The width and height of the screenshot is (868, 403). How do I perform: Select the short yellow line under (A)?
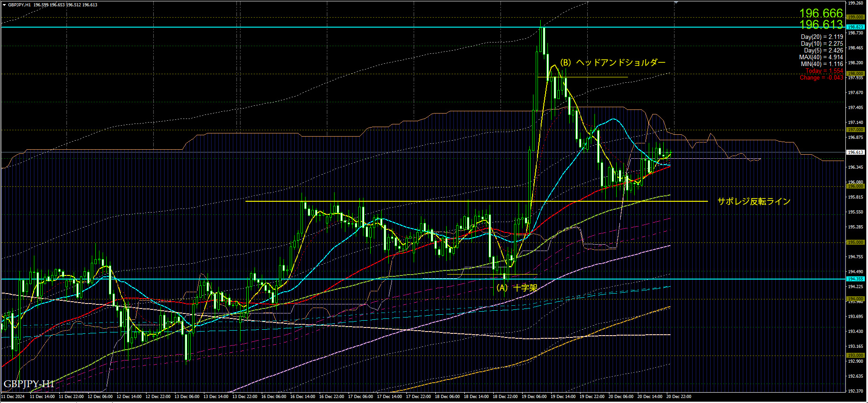coord(492,275)
